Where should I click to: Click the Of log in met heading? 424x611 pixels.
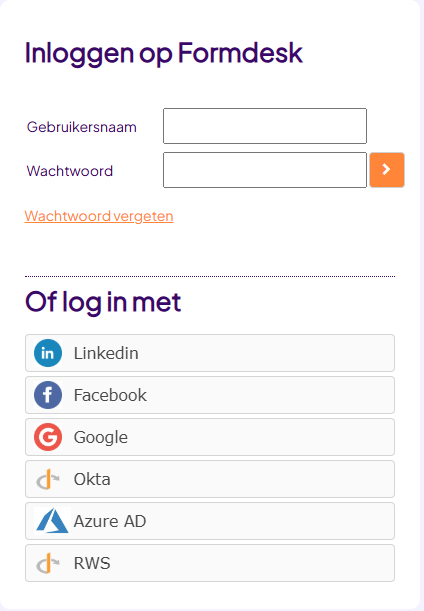coord(103,303)
